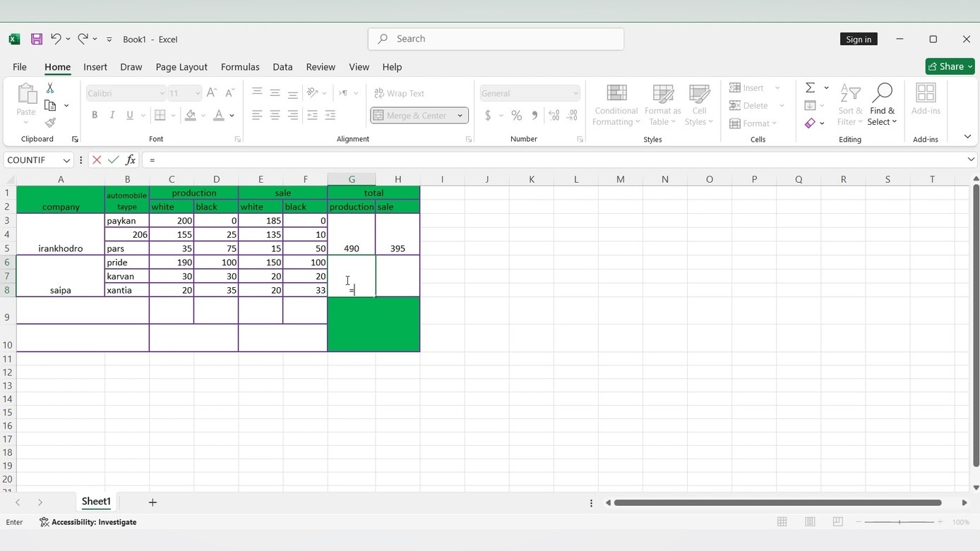Cancel the formula entry with the X
Viewport: 980px width, 551px height.
click(x=97, y=160)
